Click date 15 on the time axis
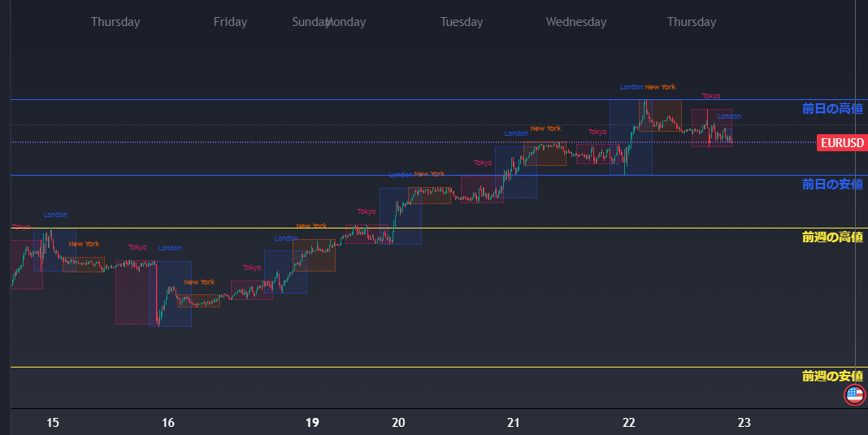The image size is (868, 435). [53, 423]
